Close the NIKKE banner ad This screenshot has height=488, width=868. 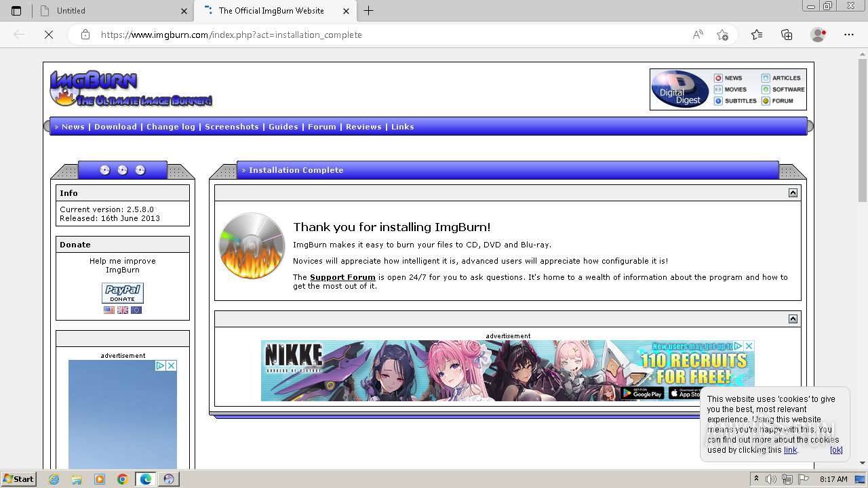tap(749, 346)
